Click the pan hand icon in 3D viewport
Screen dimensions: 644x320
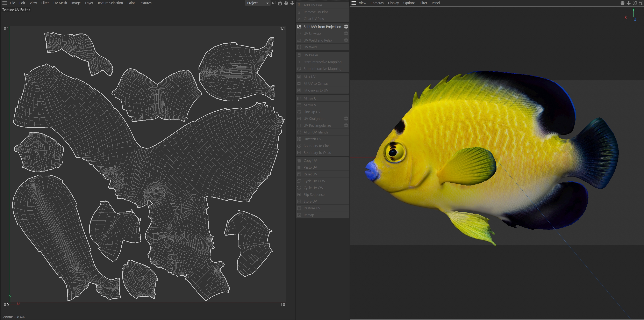coord(623,3)
